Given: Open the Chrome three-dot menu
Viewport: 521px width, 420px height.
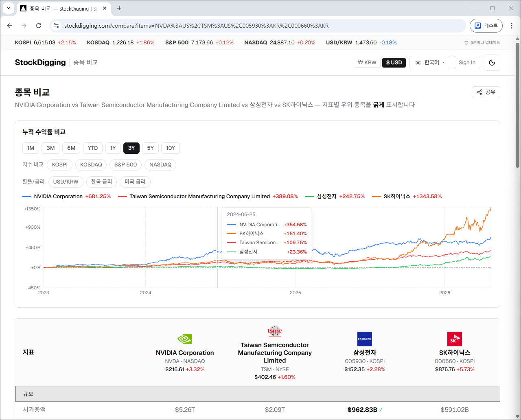Looking at the screenshot, I should (512, 26).
